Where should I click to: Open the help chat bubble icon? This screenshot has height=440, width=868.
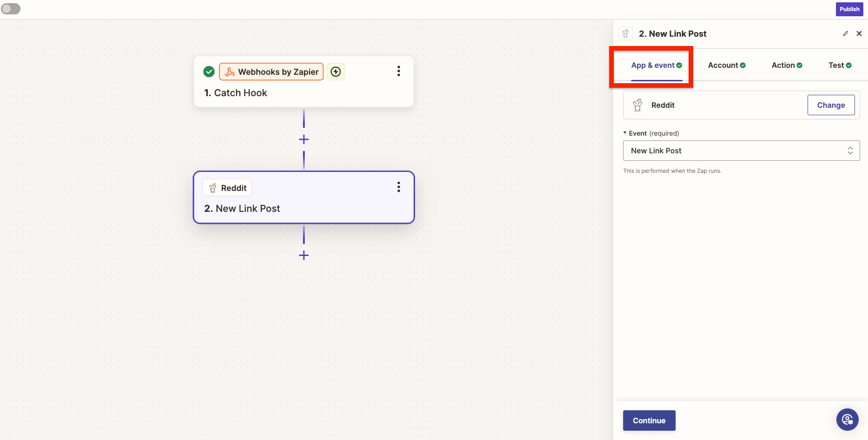pyautogui.click(x=847, y=420)
